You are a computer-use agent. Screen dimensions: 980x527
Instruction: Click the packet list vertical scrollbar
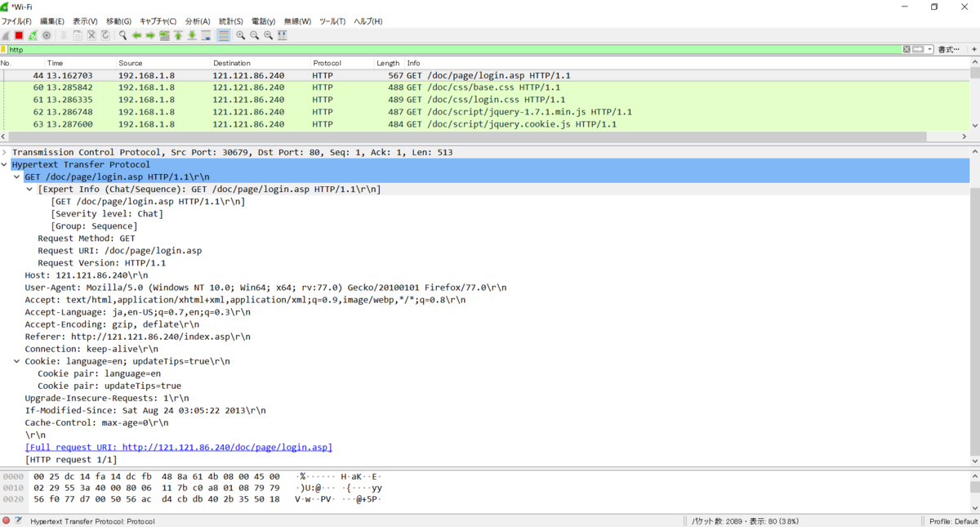click(x=974, y=99)
